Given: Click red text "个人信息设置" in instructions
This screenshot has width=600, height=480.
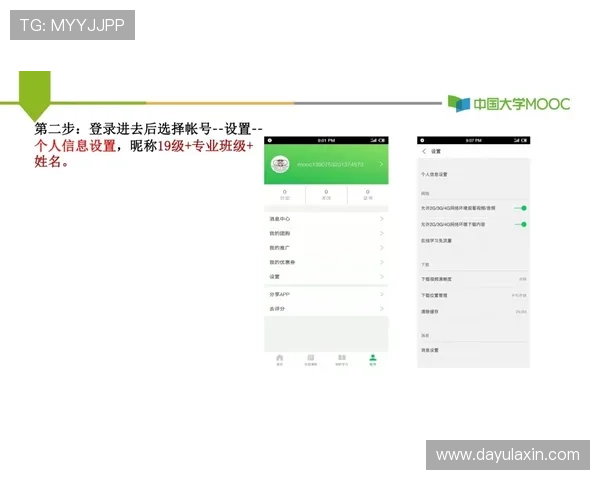Looking at the screenshot, I should click(x=75, y=146).
